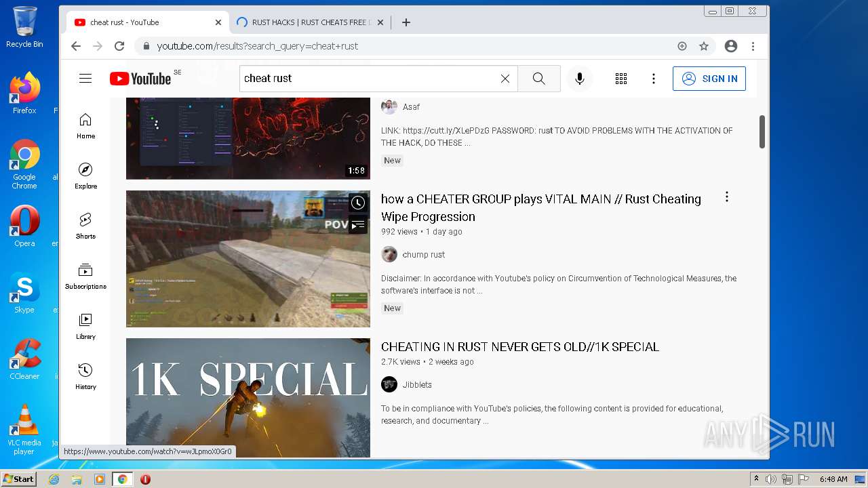Click the install/add icon in address bar
The height and width of the screenshot is (488, 868).
click(682, 46)
